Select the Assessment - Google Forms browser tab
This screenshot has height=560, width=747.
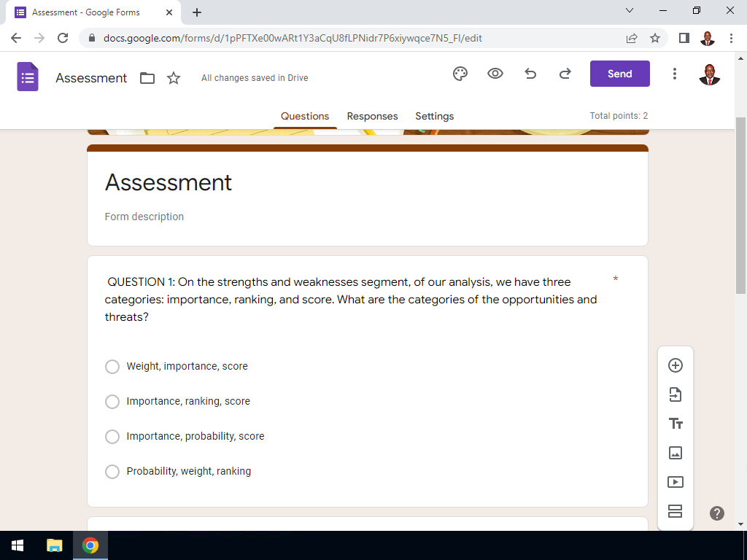tap(93, 12)
